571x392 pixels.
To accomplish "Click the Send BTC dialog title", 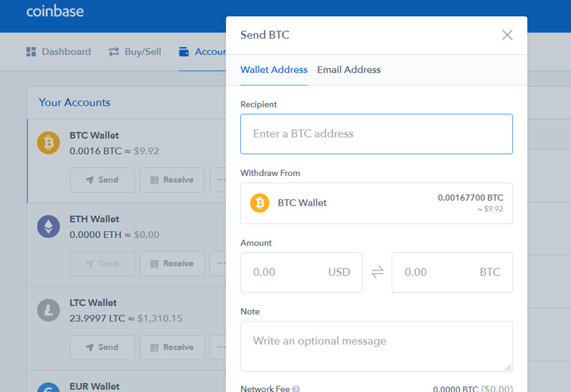I will [265, 35].
